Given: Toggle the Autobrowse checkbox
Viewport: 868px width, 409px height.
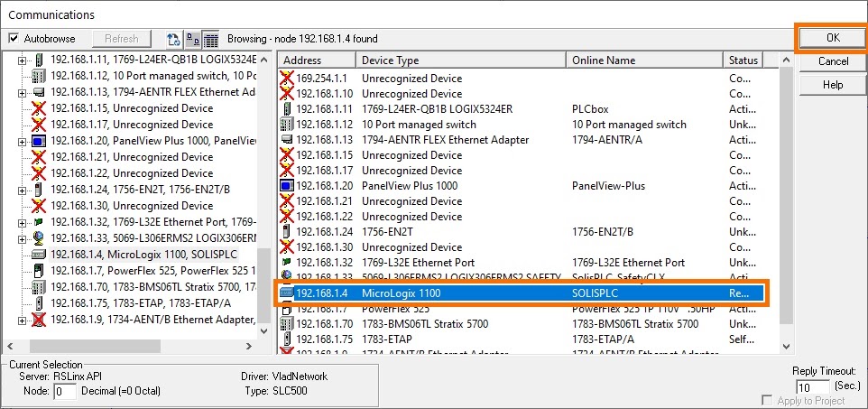Looking at the screenshot, I should pyautogui.click(x=14, y=39).
